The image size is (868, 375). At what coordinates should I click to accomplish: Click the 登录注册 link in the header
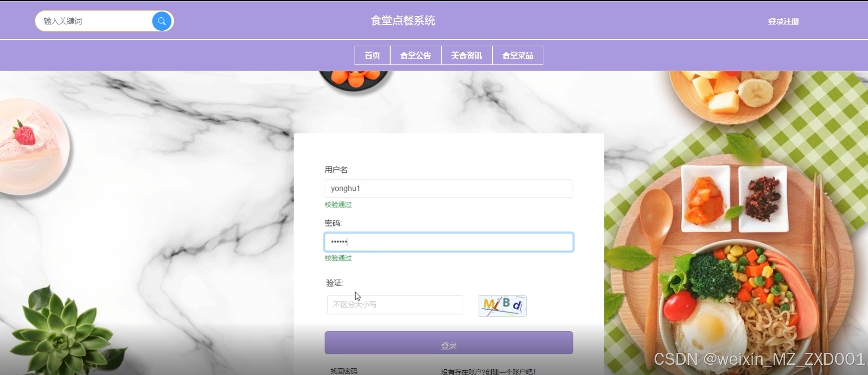click(x=783, y=21)
